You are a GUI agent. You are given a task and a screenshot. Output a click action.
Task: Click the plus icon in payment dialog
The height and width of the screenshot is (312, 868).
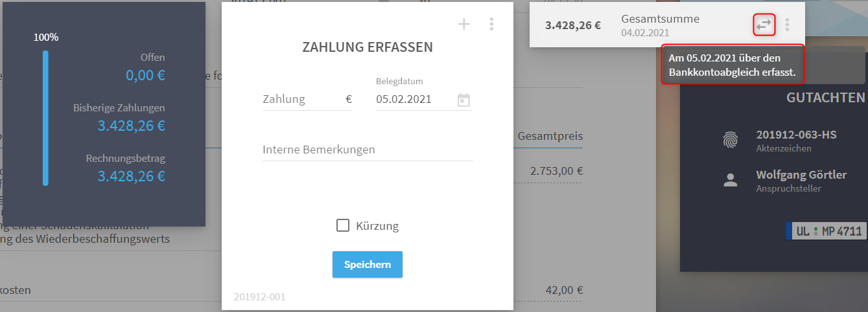[x=463, y=25]
